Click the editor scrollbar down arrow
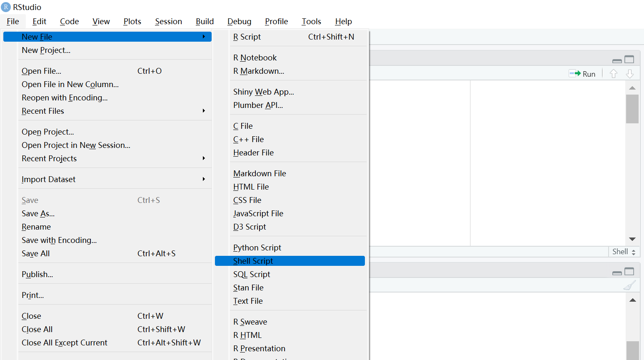644x360 pixels. tap(632, 239)
